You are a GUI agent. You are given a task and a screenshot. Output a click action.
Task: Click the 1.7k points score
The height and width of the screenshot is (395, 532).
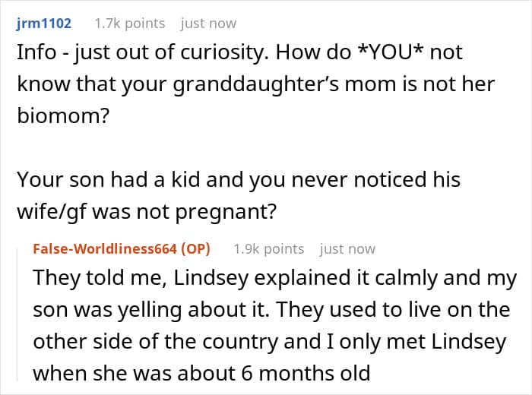[130, 24]
